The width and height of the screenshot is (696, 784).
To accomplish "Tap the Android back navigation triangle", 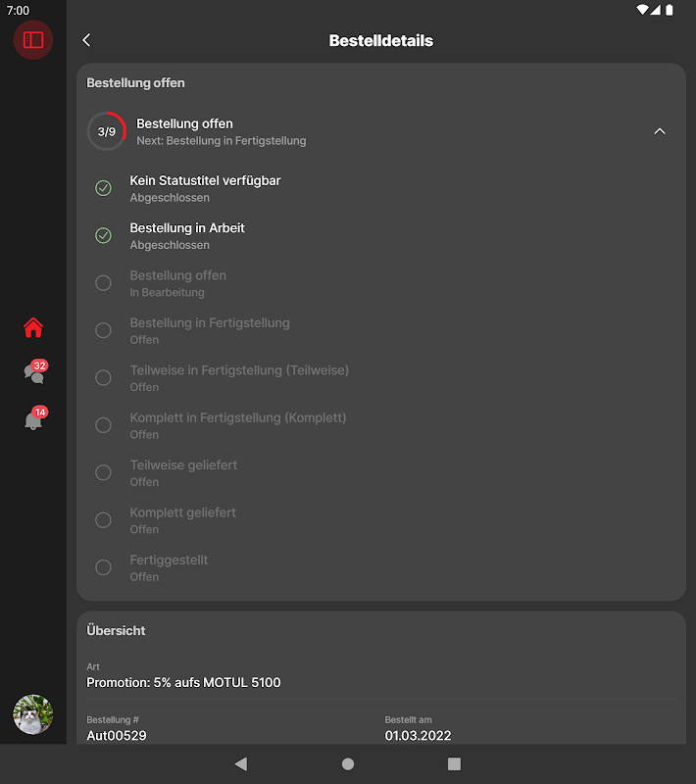I will click(x=241, y=764).
